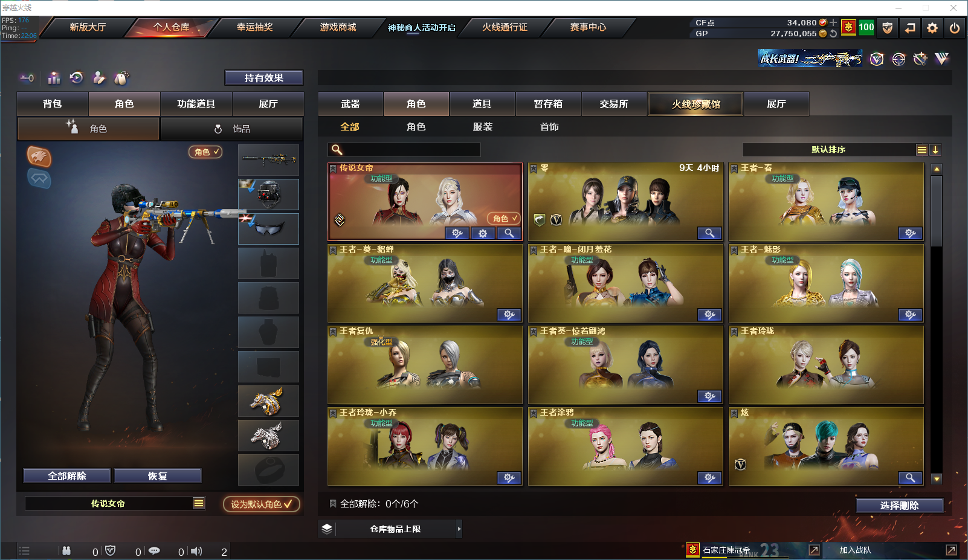The image size is (968, 560).
Task: Toggle the favorite bookmark on 王者-春 card
Action: [x=734, y=169]
